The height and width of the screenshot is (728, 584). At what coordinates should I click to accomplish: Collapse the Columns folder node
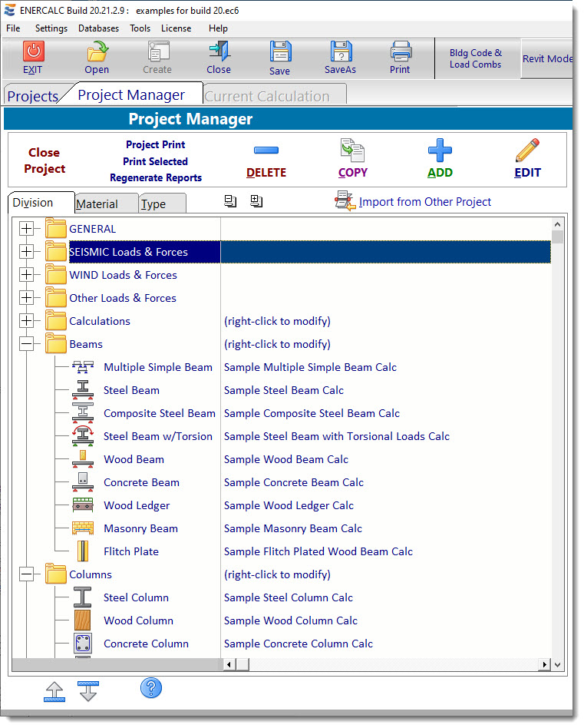(x=27, y=574)
